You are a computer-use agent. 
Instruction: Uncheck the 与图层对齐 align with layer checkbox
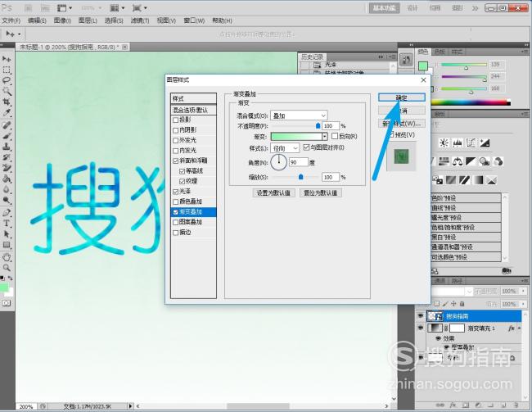pyautogui.click(x=306, y=147)
